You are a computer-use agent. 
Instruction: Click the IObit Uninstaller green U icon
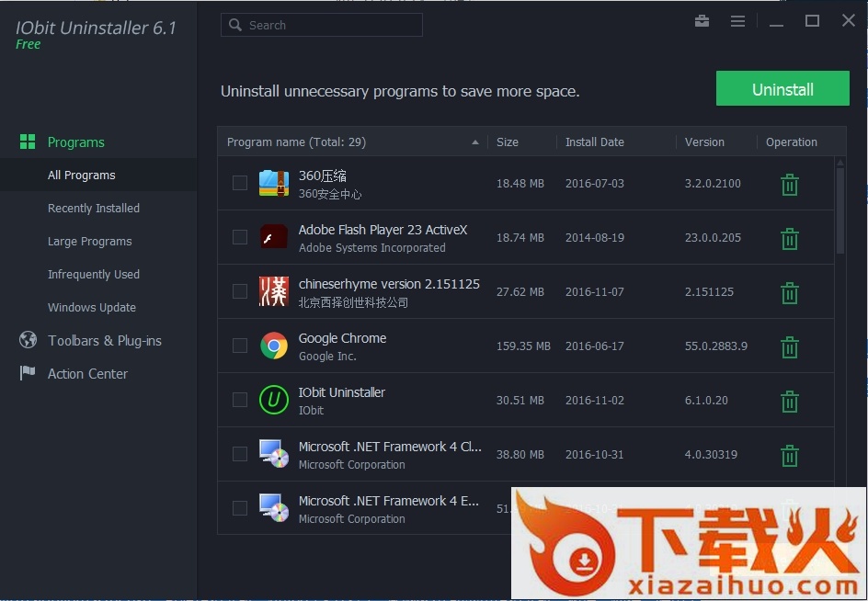(x=274, y=400)
